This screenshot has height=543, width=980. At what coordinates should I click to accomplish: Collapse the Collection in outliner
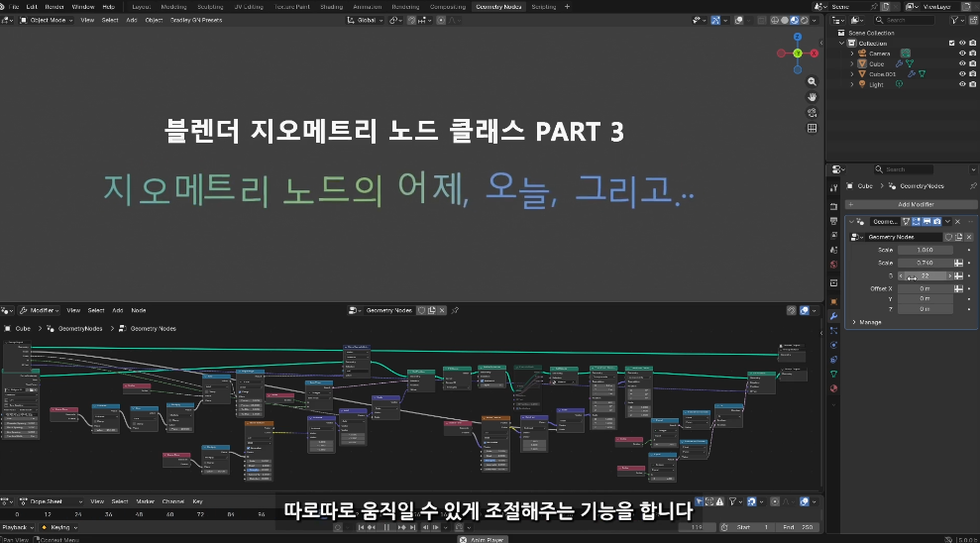842,44
